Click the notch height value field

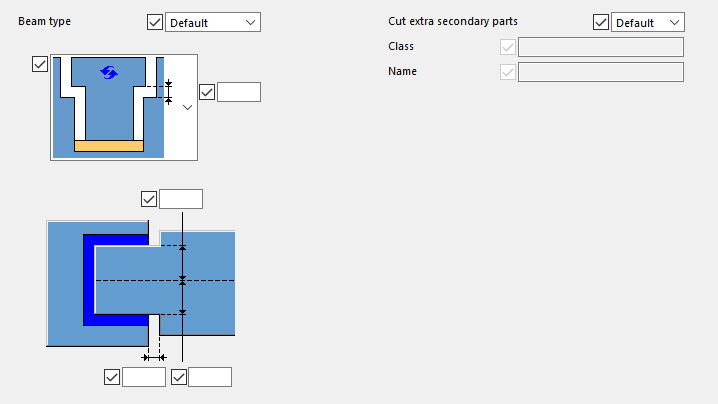click(x=239, y=92)
